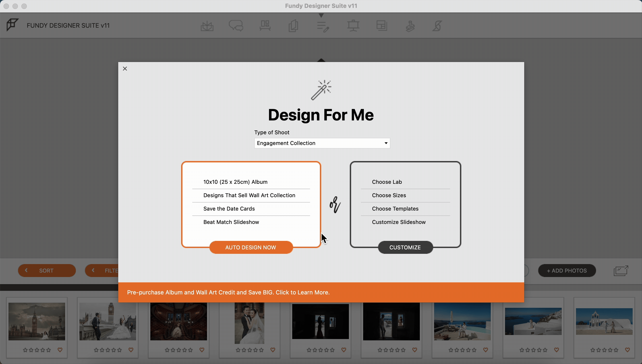Close the Design For Me dialog

coord(125,68)
